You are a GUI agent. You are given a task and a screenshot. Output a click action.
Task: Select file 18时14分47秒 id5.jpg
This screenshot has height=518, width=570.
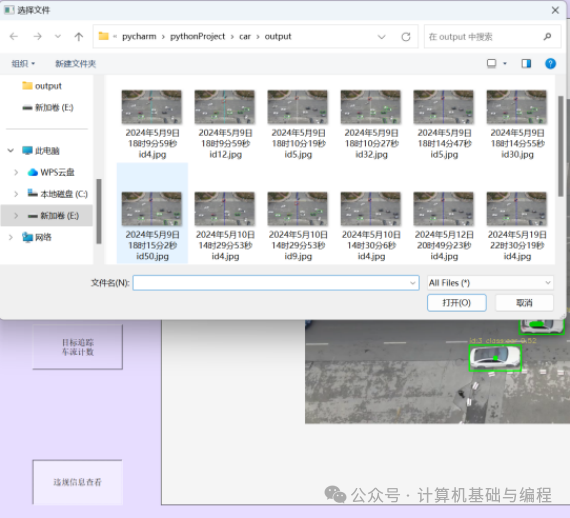point(444,124)
